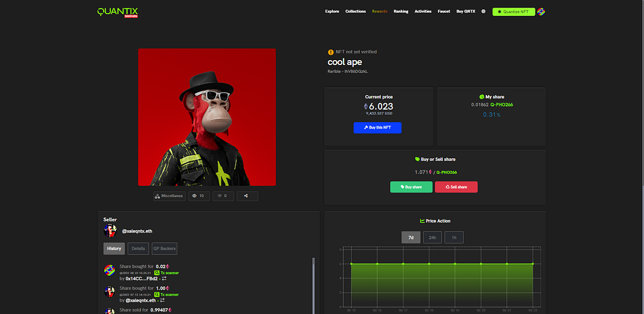
Task: Open the Collections menu item
Action: 356,12
